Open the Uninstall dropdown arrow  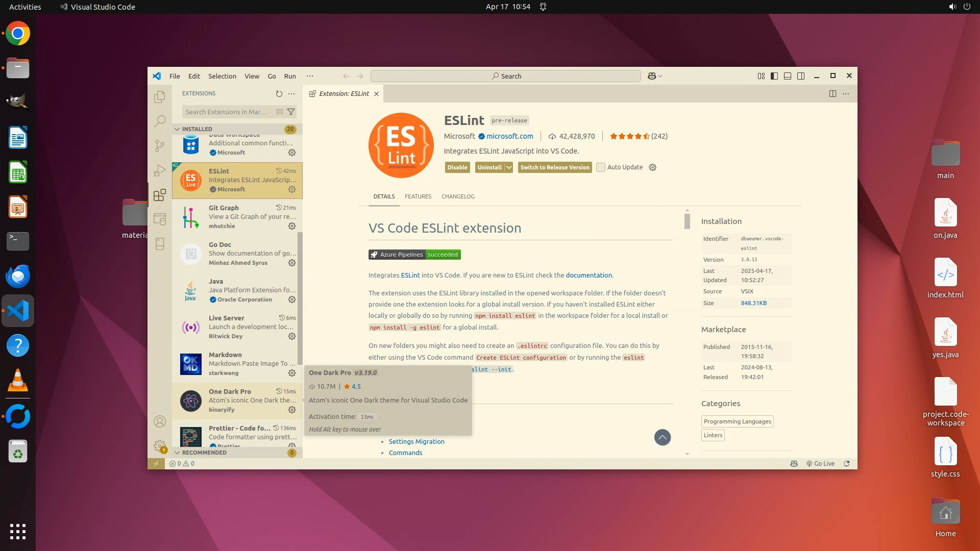point(509,167)
